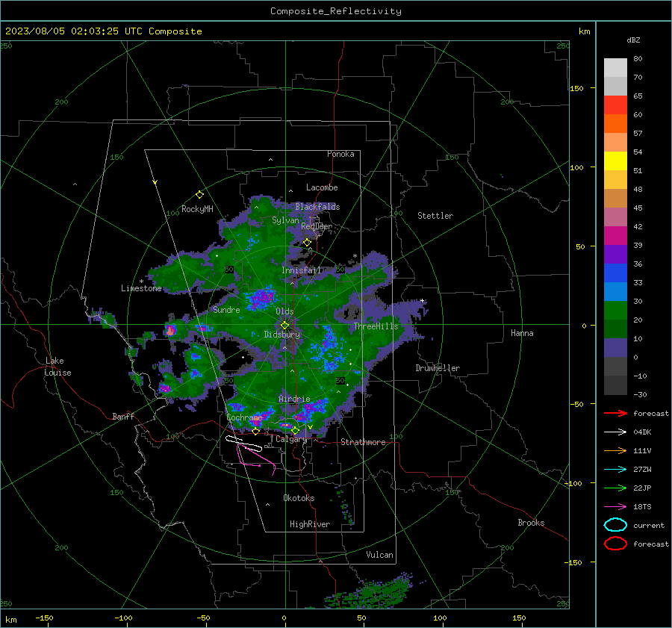Select the magenta 18TS arrow legend icon
This screenshot has width=672, height=628.
[615, 507]
